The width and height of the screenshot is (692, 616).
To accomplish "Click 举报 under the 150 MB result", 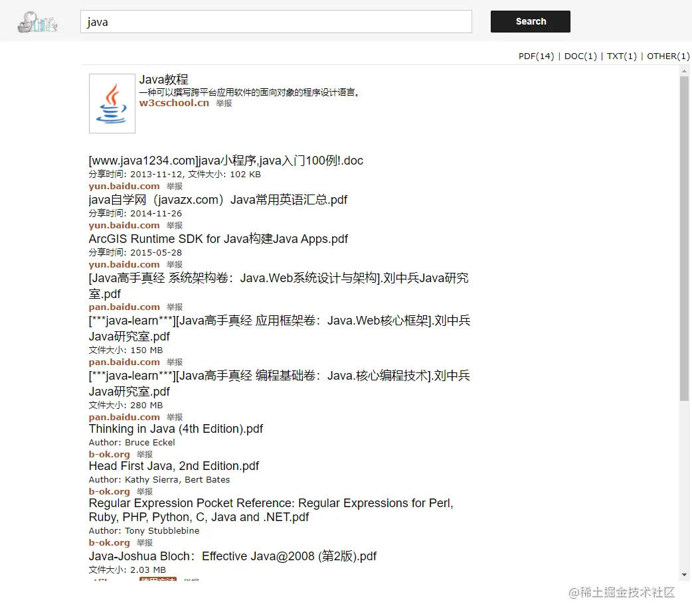I will (175, 362).
